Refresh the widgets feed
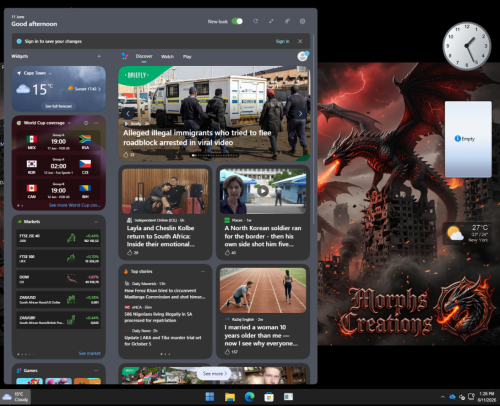 [x=255, y=21]
